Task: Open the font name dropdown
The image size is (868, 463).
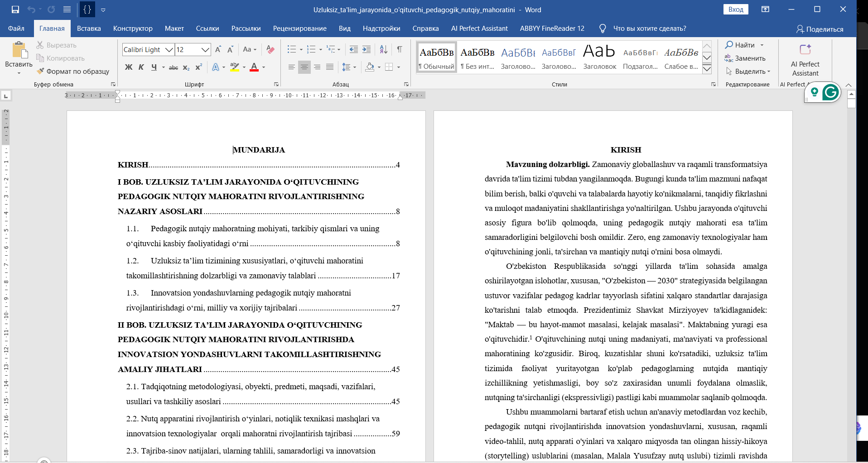Action: (x=169, y=49)
